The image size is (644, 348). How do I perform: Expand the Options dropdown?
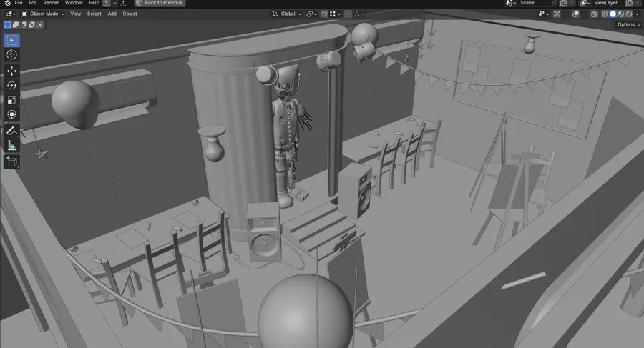click(628, 24)
